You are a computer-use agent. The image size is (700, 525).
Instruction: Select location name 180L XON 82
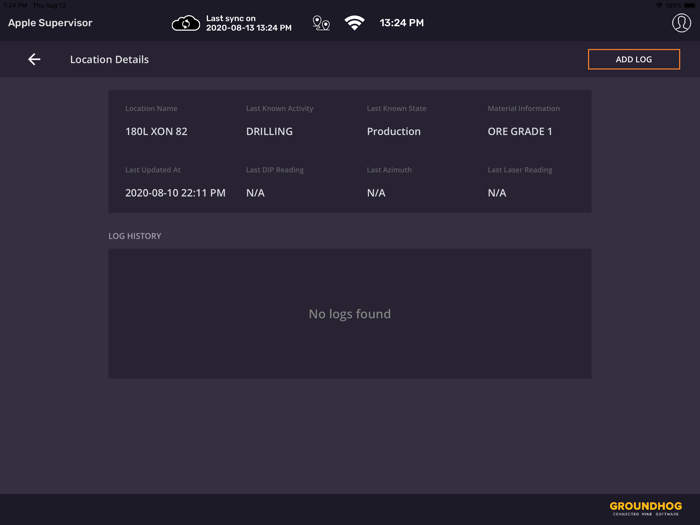click(156, 132)
